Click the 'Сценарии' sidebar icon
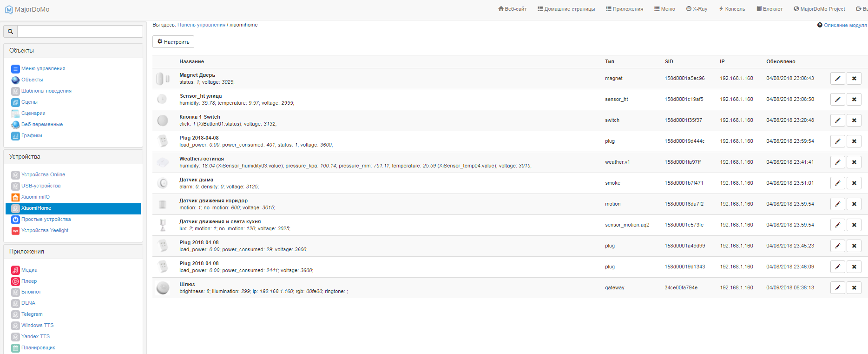868x354 pixels. point(15,114)
